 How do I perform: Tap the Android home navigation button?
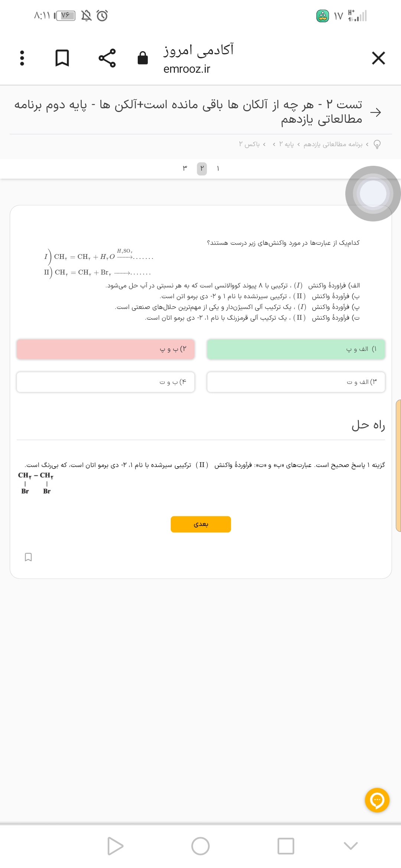point(200,846)
